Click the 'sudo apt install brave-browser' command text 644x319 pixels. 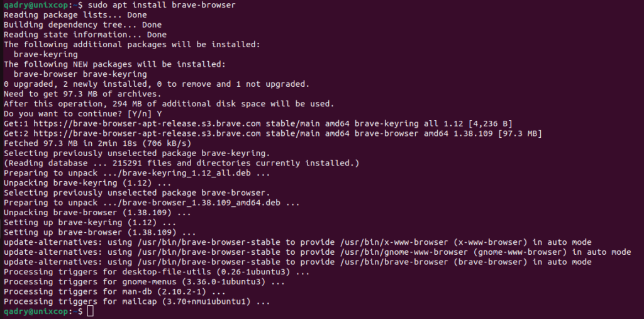pyautogui.click(x=162, y=5)
